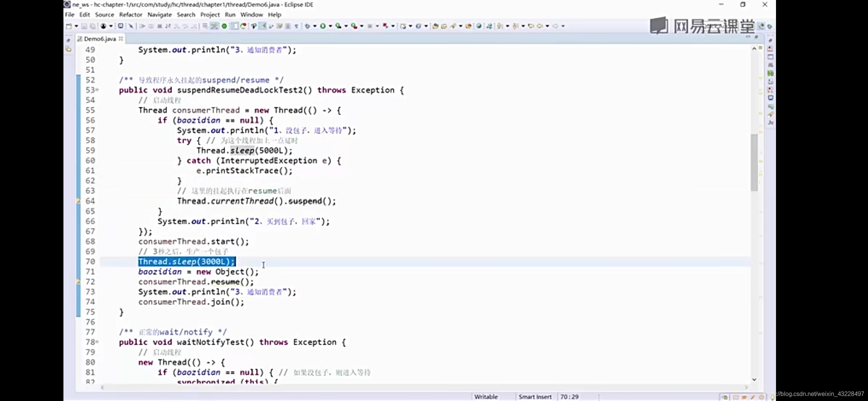Open the Debug configurations dropdown arrow
Viewport: 868px width, 401px height.
coord(315,26)
